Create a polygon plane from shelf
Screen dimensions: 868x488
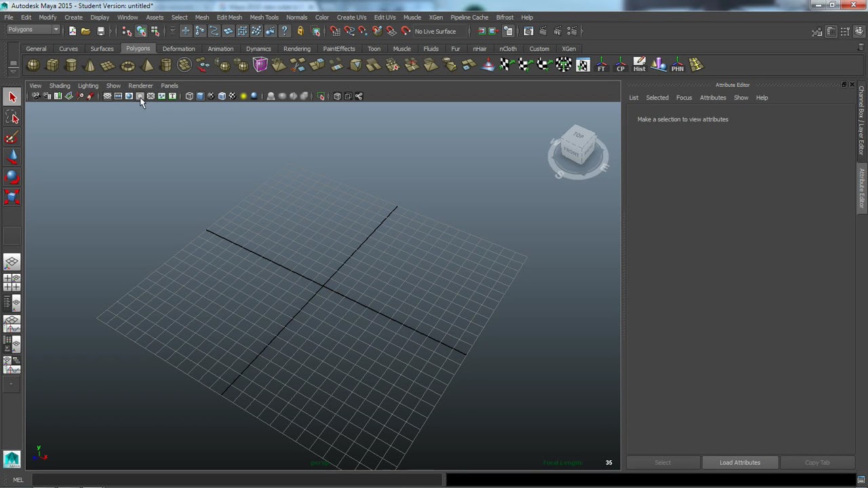[108, 65]
